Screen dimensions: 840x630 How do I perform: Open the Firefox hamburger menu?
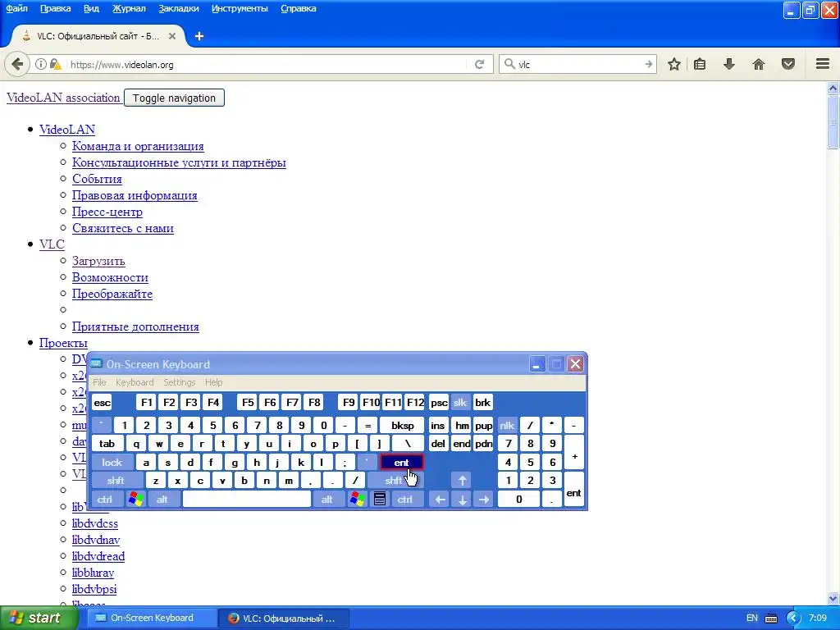(x=823, y=64)
